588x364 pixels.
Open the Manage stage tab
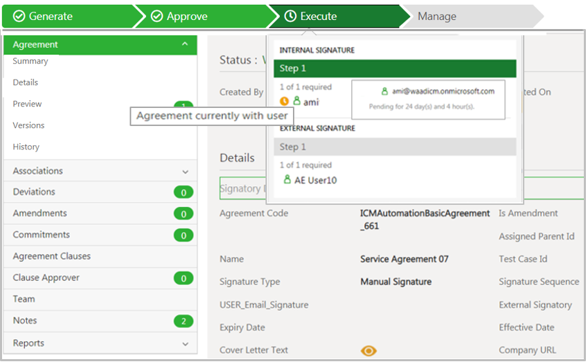click(x=437, y=16)
